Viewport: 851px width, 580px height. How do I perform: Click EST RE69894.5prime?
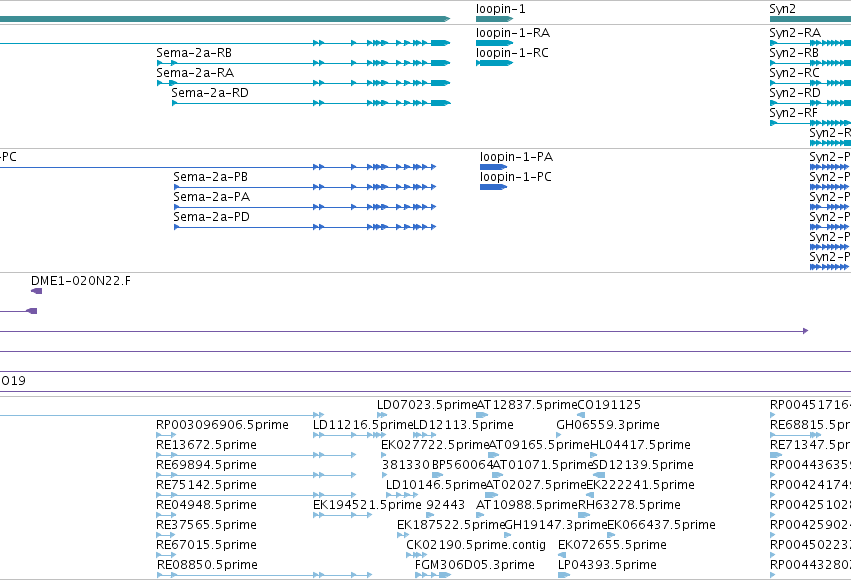pos(206,466)
